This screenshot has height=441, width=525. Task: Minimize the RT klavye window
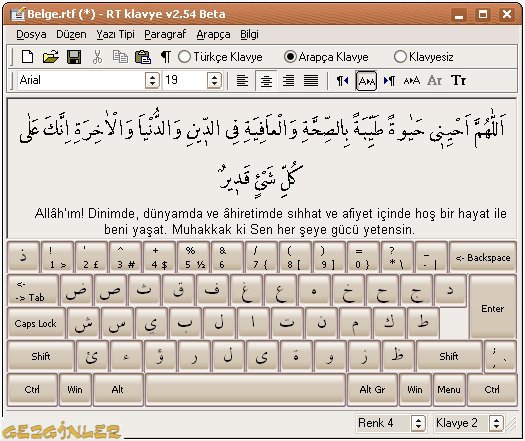coord(459,15)
